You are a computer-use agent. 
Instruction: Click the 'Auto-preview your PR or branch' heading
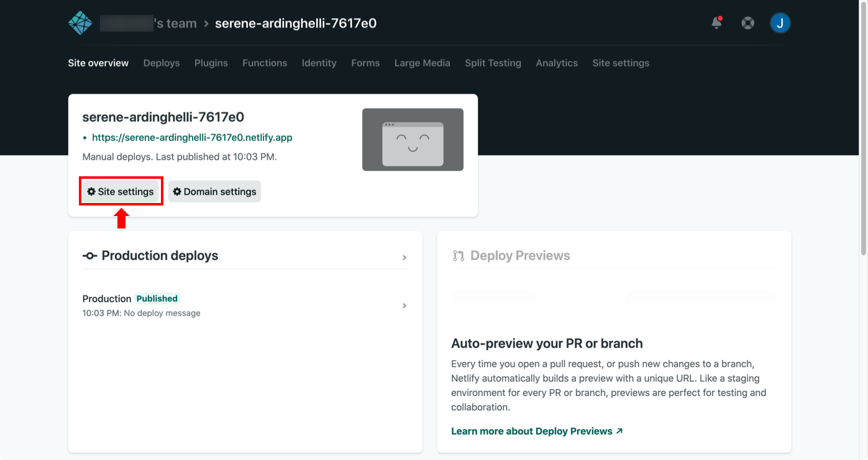coord(547,343)
